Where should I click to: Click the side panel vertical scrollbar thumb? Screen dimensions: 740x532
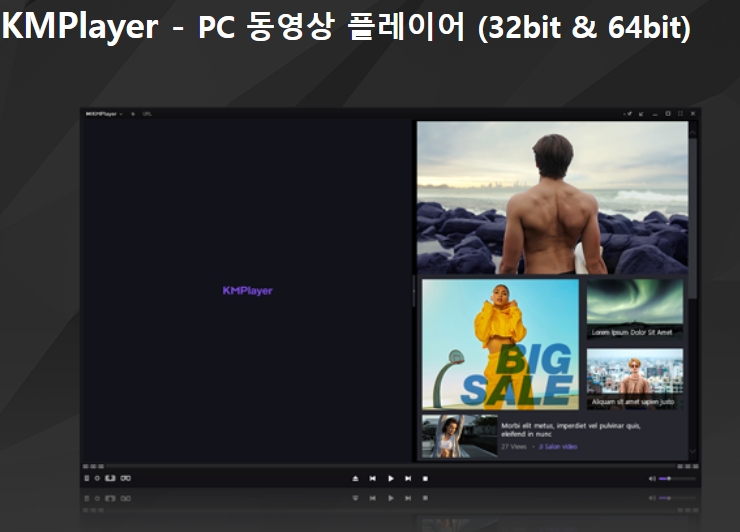pyautogui.click(x=693, y=218)
